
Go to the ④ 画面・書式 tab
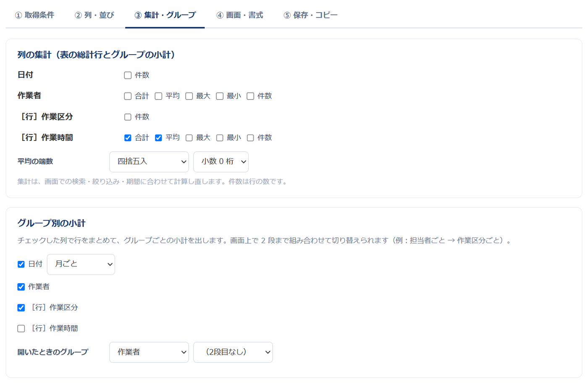pyautogui.click(x=240, y=15)
